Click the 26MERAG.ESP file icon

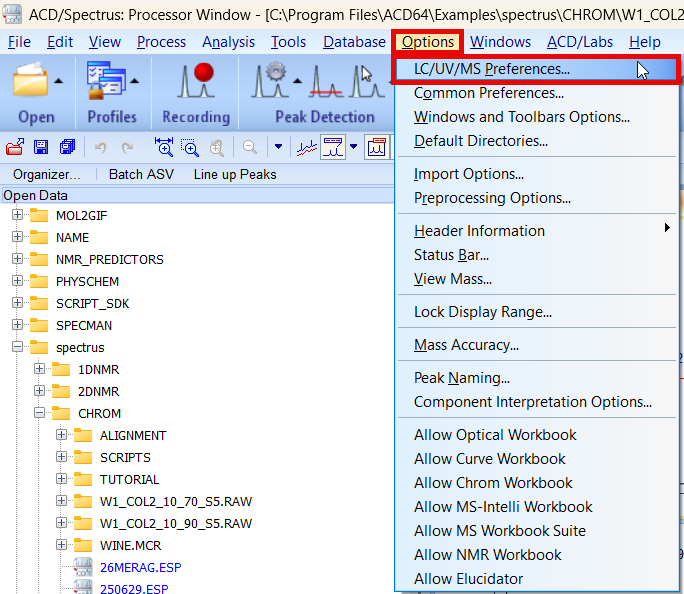pyautogui.click(x=82, y=567)
